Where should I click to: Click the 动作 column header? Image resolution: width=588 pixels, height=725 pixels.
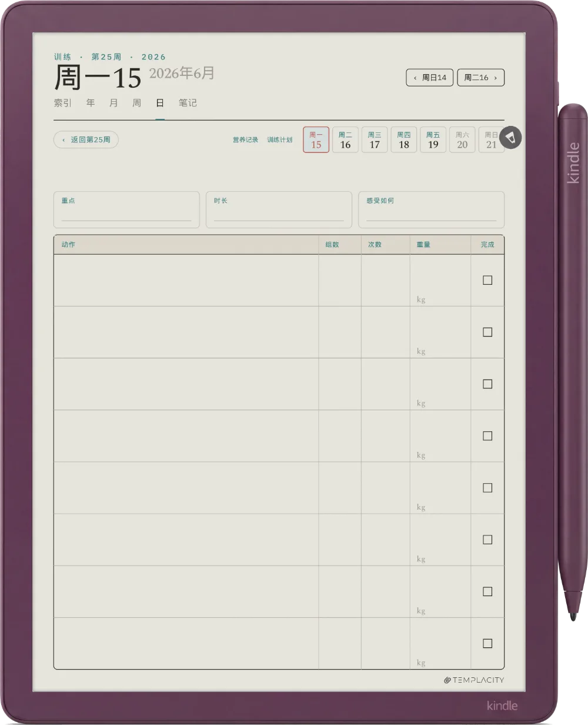(68, 245)
